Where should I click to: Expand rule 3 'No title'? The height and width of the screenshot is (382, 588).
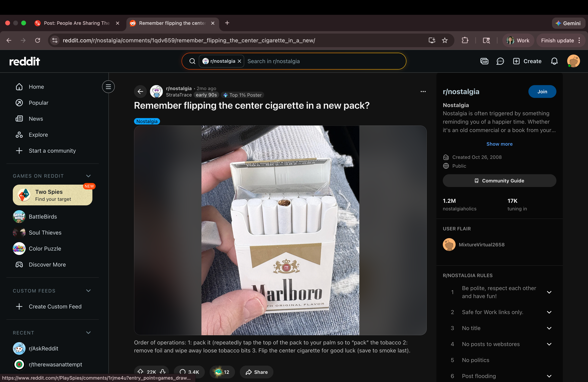pos(549,328)
